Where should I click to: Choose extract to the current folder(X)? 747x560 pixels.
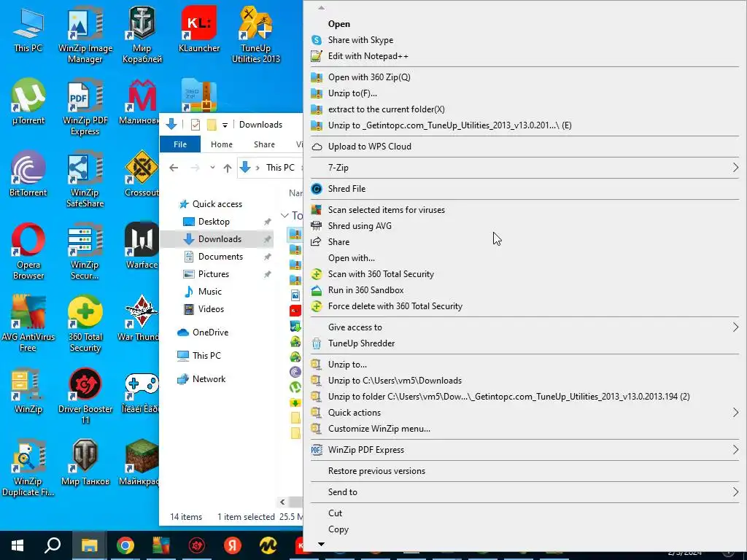pos(525,109)
